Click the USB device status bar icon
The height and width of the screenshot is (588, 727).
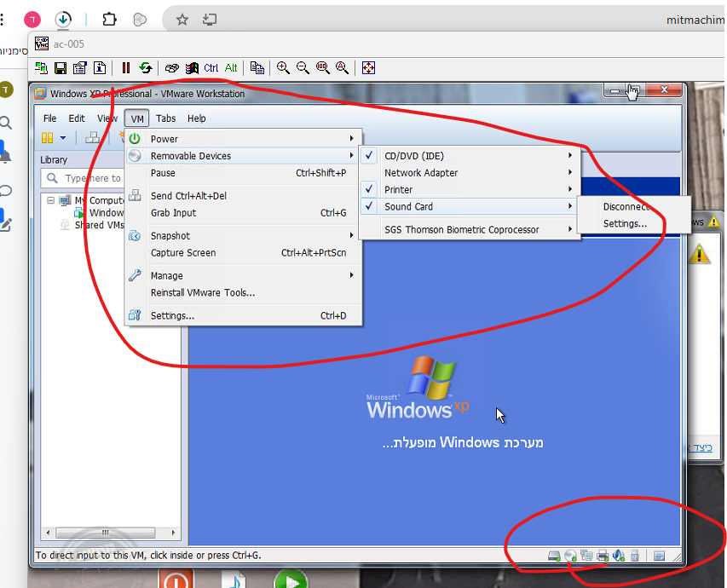[x=635, y=556]
